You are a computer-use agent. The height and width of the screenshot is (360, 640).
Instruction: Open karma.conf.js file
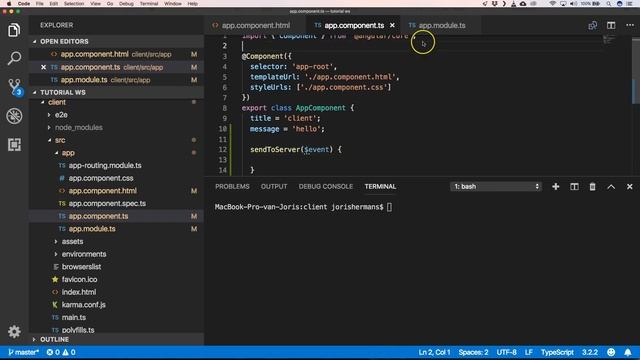click(83, 304)
